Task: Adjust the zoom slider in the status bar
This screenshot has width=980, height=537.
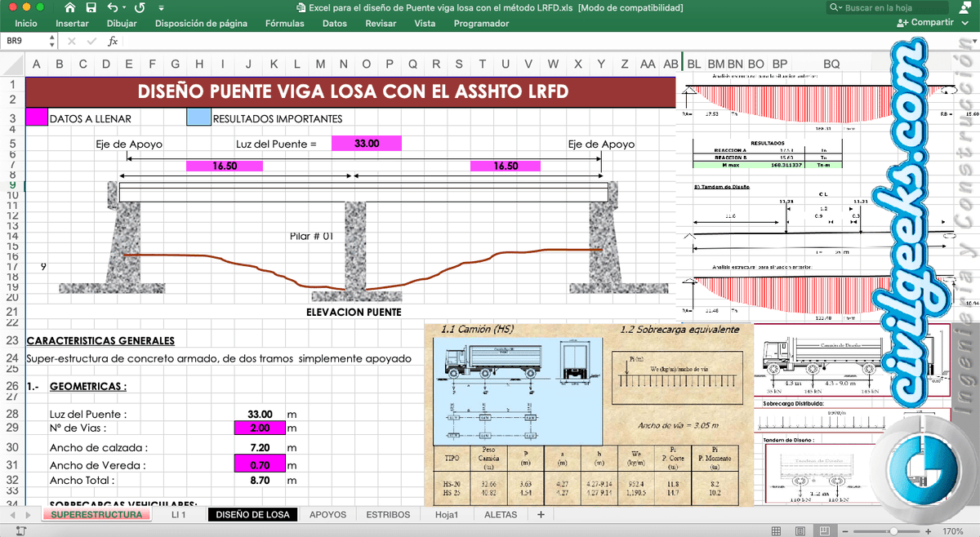Action: click(894, 530)
